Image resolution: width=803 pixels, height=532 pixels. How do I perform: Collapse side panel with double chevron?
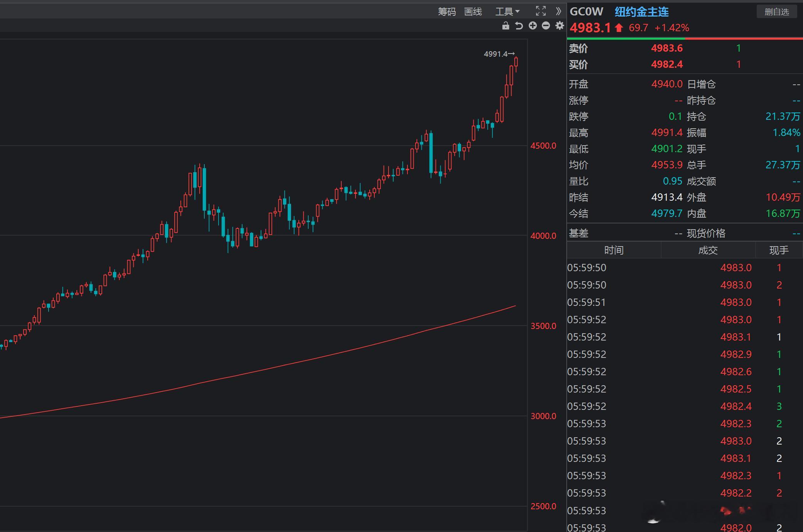(x=558, y=11)
